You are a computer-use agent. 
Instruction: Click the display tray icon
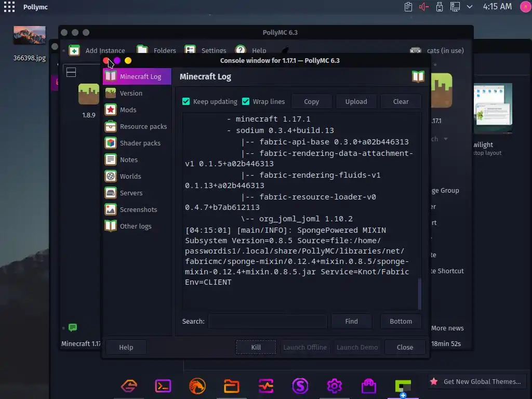pyautogui.click(x=455, y=7)
